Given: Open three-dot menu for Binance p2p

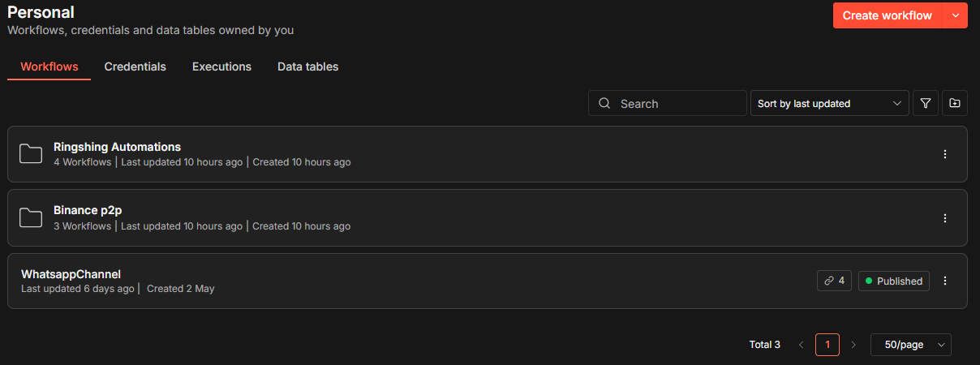Looking at the screenshot, I should [x=944, y=218].
